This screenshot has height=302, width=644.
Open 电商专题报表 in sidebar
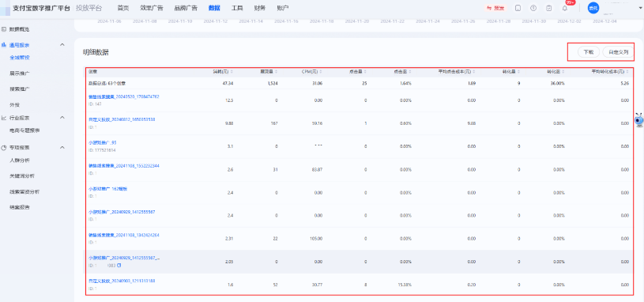[x=24, y=130]
